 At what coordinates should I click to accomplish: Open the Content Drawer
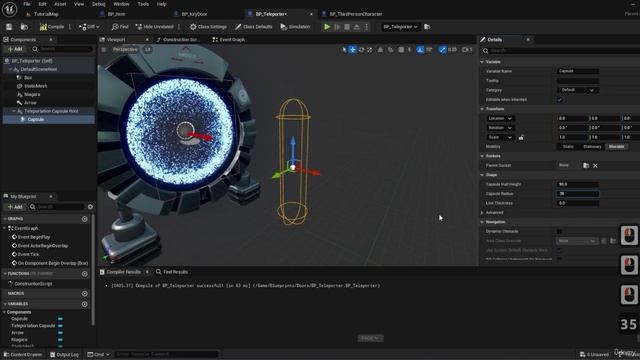[x=23, y=355]
